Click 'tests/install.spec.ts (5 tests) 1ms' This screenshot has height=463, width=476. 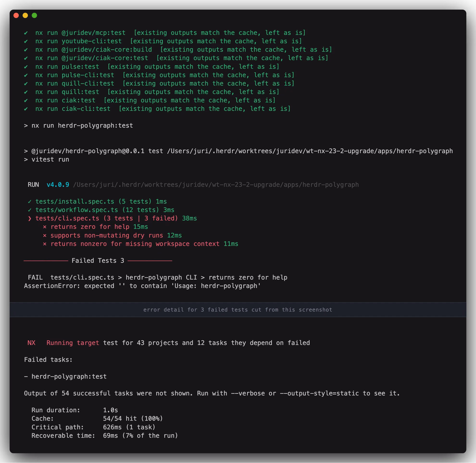click(97, 202)
